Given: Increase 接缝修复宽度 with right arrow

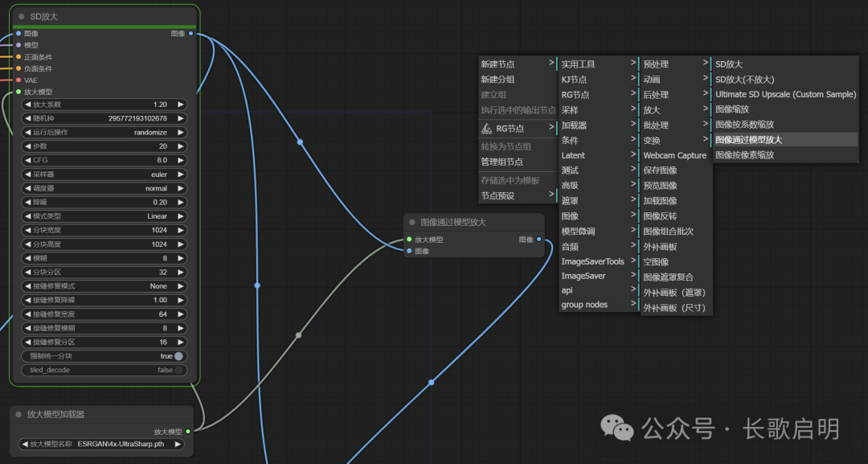Looking at the screenshot, I should point(180,314).
